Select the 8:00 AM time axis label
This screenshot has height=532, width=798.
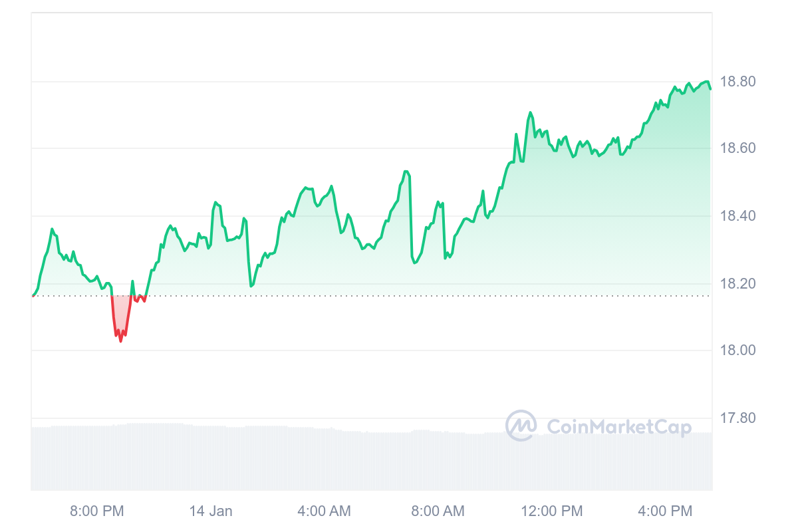pos(438,511)
